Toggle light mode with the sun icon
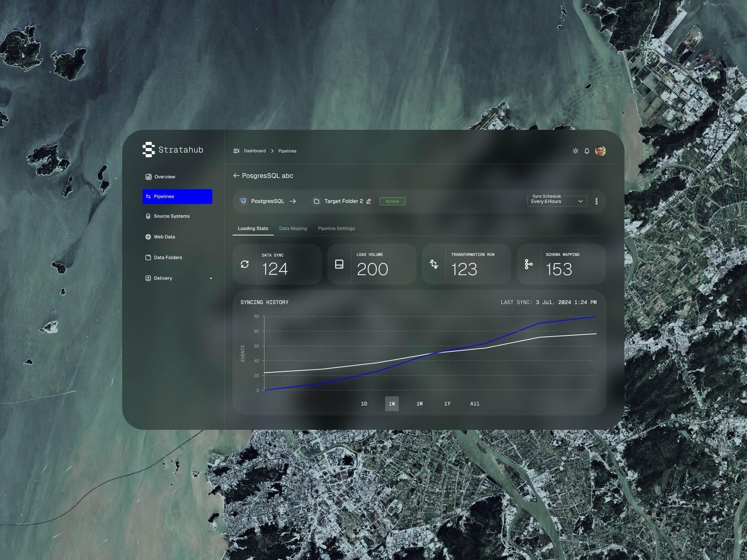 pos(575,151)
